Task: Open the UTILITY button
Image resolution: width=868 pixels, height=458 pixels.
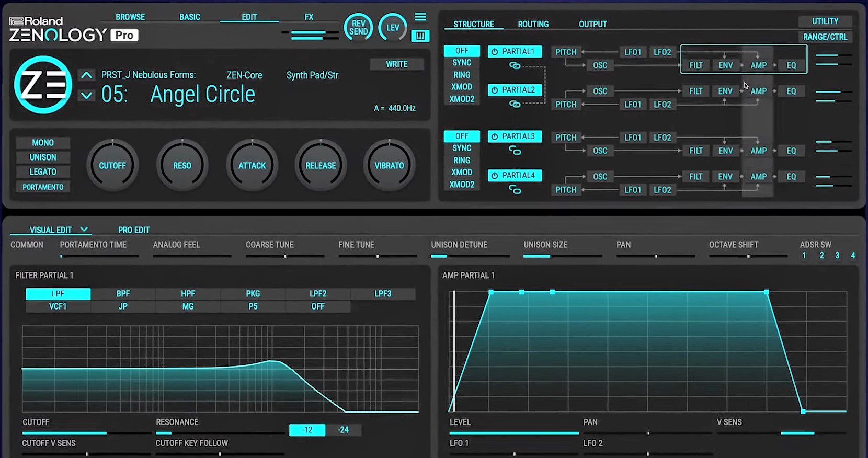Action: click(825, 21)
